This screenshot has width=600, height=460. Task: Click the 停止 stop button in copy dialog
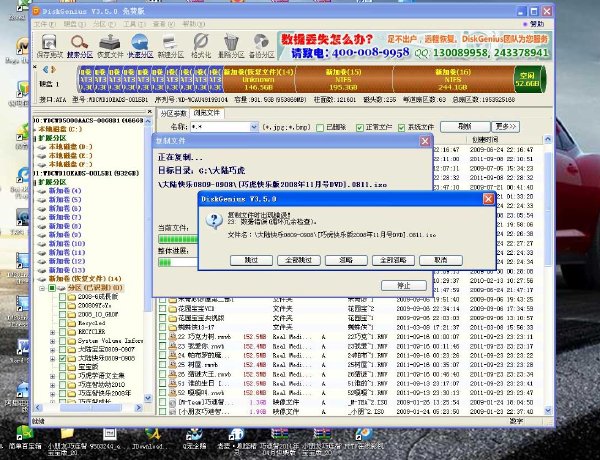click(404, 285)
